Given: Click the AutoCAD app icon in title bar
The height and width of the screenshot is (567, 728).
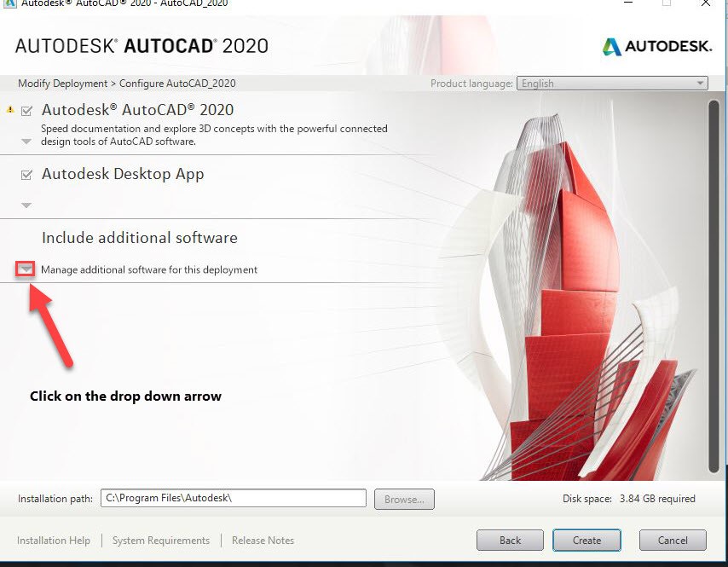Looking at the screenshot, I should pos(9,3).
